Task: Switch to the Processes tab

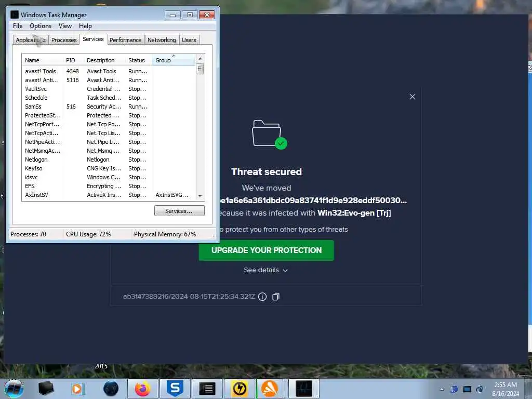Action: point(64,40)
